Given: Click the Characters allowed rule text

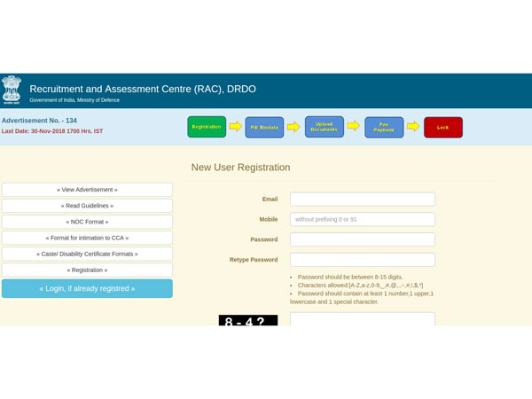Looking at the screenshot, I should [360, 286].
